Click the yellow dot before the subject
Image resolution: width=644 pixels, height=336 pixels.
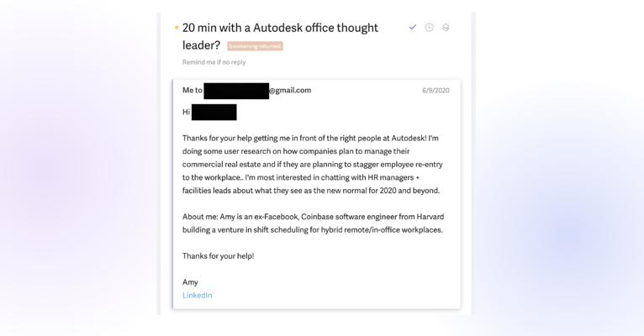pos(177,28)
